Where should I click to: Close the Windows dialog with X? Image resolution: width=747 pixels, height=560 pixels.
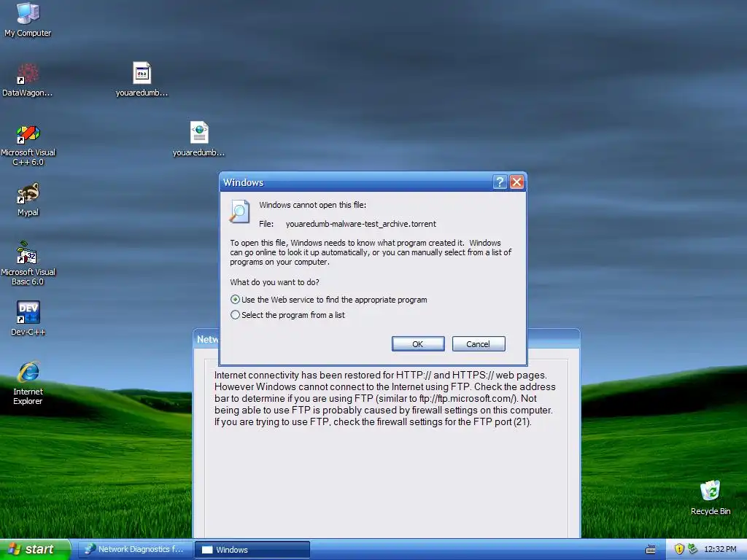[x=517, y=182]
